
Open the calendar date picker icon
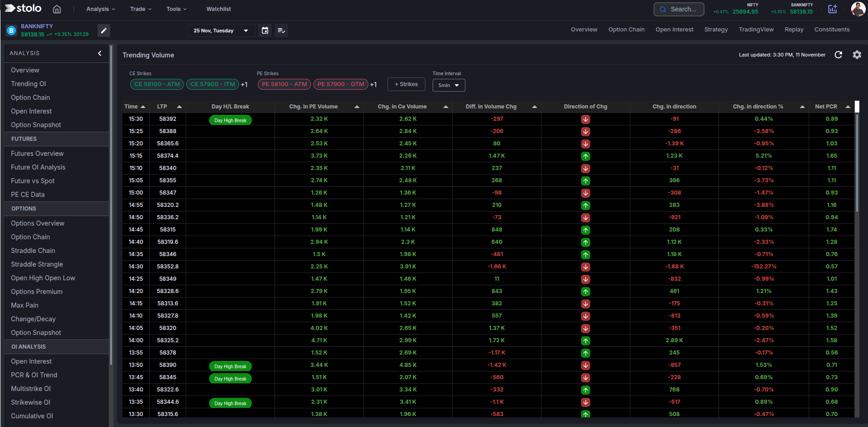point(265,30)
